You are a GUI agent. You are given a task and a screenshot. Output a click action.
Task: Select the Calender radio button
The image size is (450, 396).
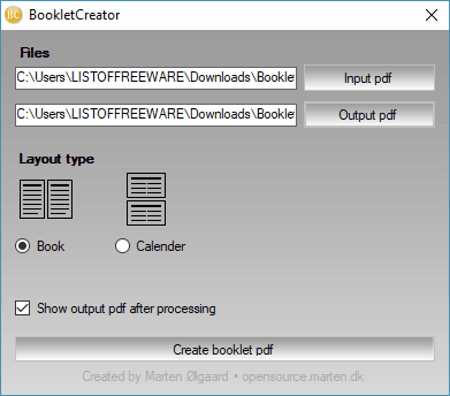click(x=122, y=246)
